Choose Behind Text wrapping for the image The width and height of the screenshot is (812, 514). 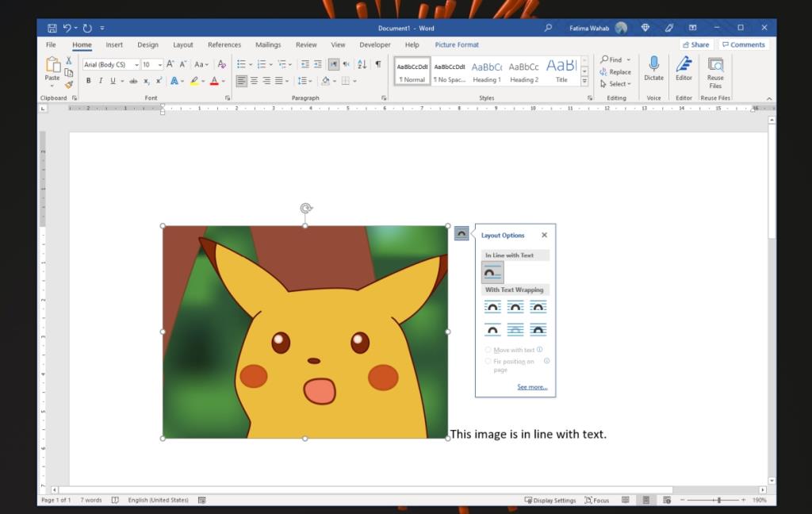(514, 329)
